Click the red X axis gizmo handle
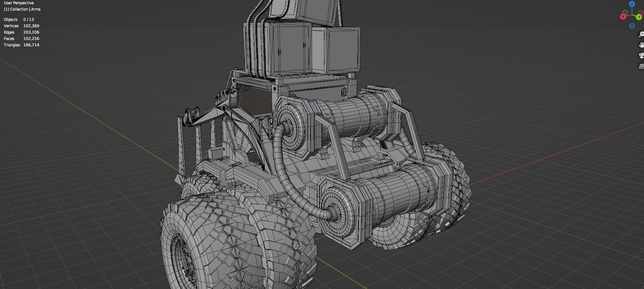The width and height of the screenshot is (644, 289). [x=623, y=17]
